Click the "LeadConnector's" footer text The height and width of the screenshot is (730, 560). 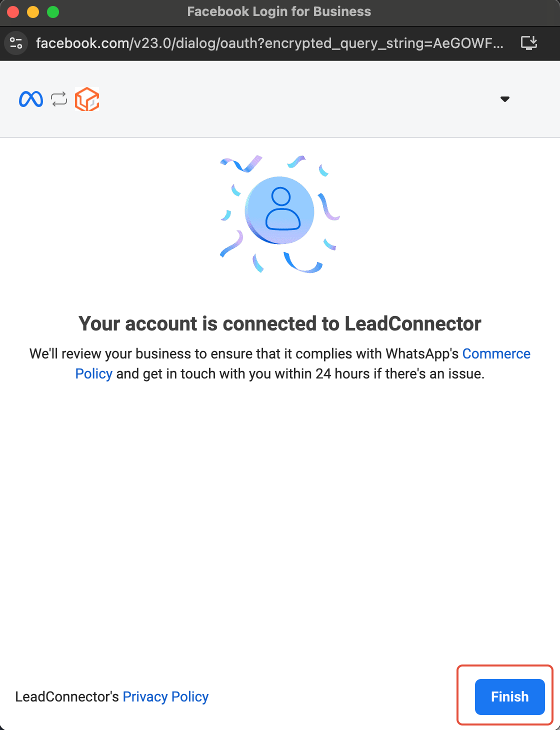point(67,696)
